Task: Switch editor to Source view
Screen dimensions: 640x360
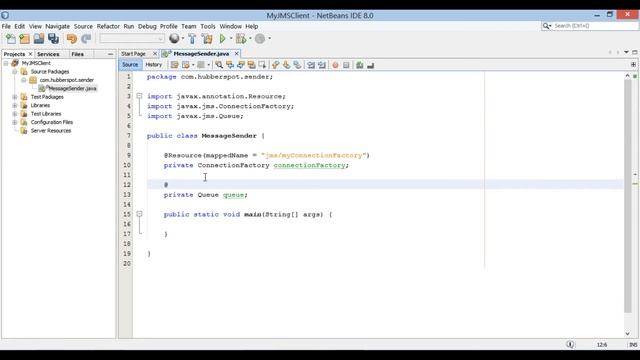Action: point(130,64)
